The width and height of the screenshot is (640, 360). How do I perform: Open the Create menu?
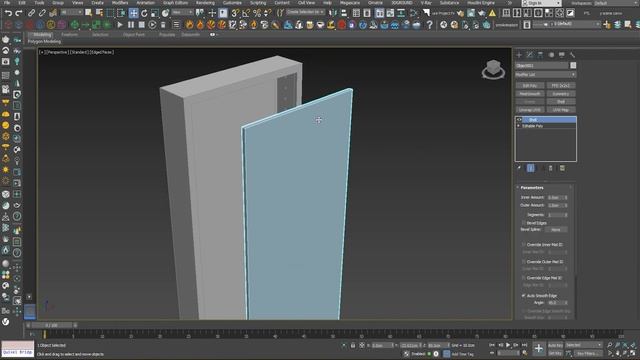[97, 3]
